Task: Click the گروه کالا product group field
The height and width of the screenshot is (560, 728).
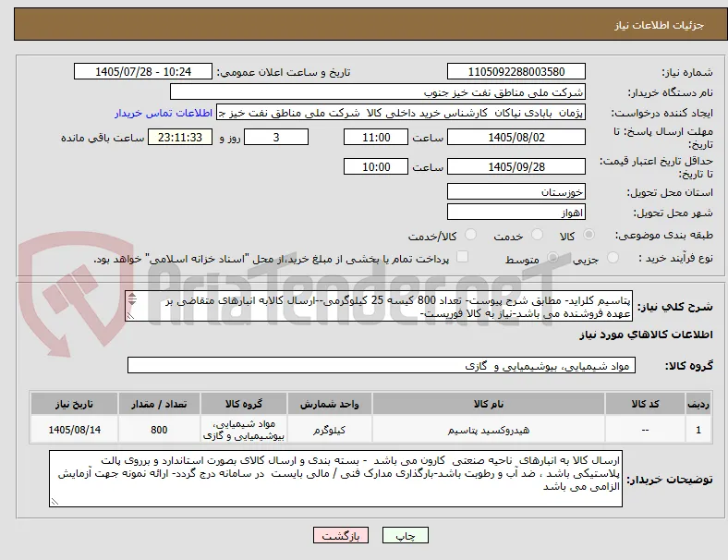Action: pos(382,365)
